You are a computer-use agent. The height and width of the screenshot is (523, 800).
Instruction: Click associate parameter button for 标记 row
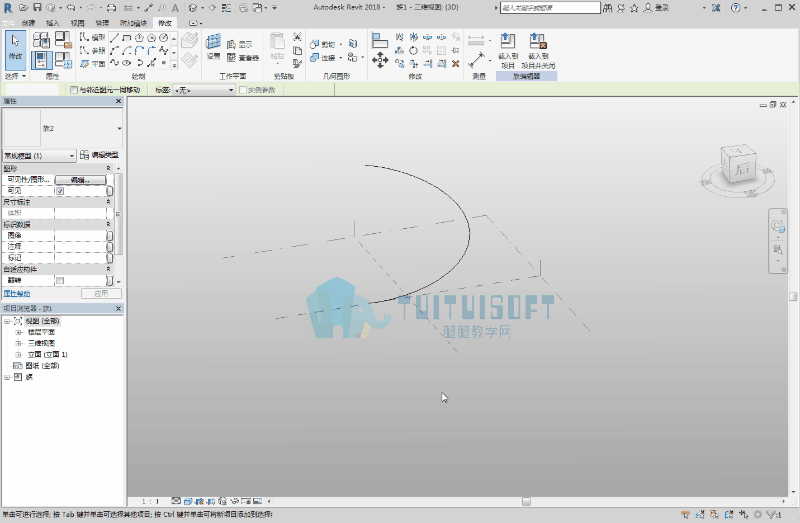pos(109,258)
